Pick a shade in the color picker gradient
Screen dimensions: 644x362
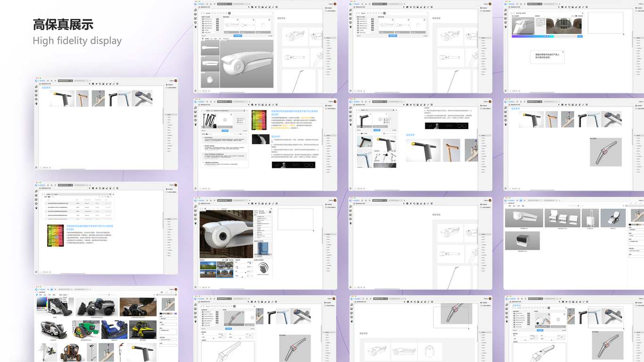point(41,302)
